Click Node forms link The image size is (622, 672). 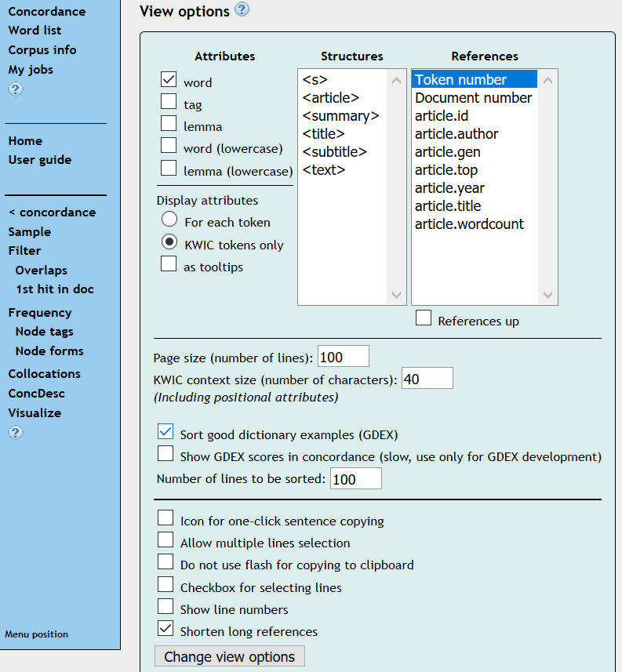(49, 351)
